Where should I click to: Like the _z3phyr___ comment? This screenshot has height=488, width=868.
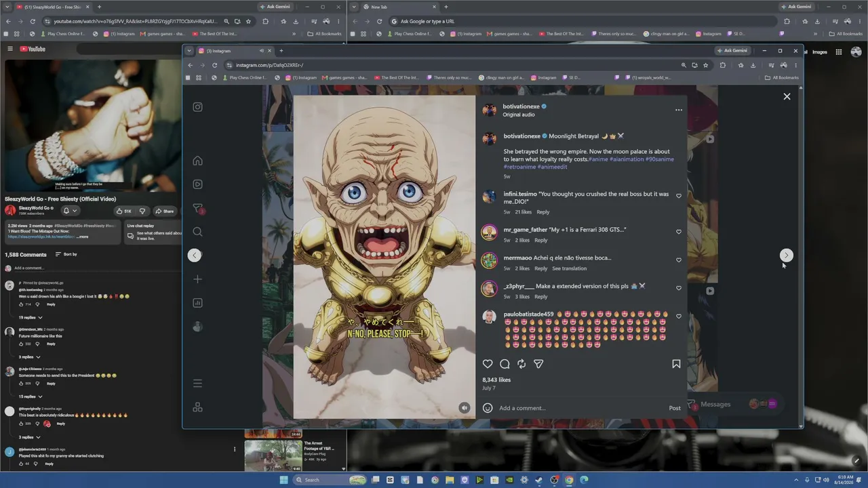coord(679,288)
